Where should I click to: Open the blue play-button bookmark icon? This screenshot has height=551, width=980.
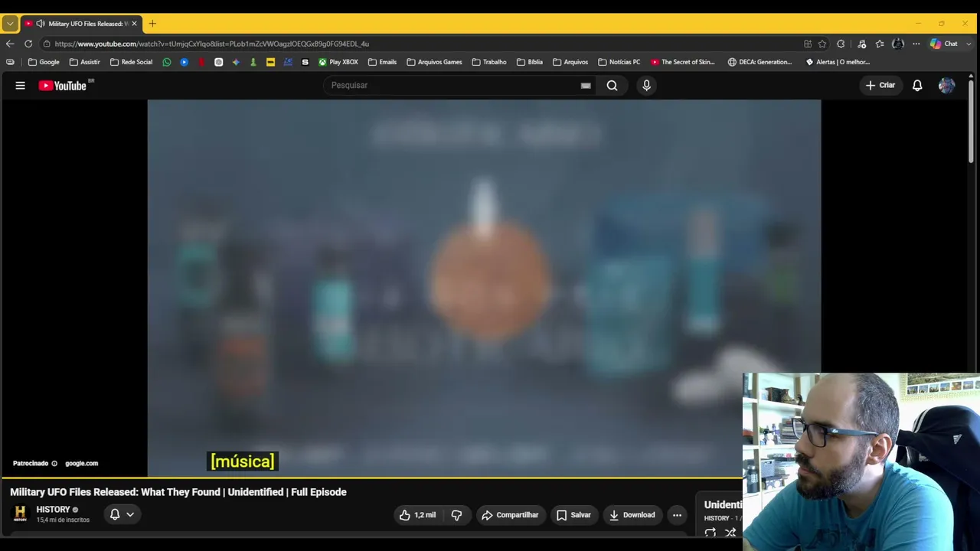coord(185,62)
